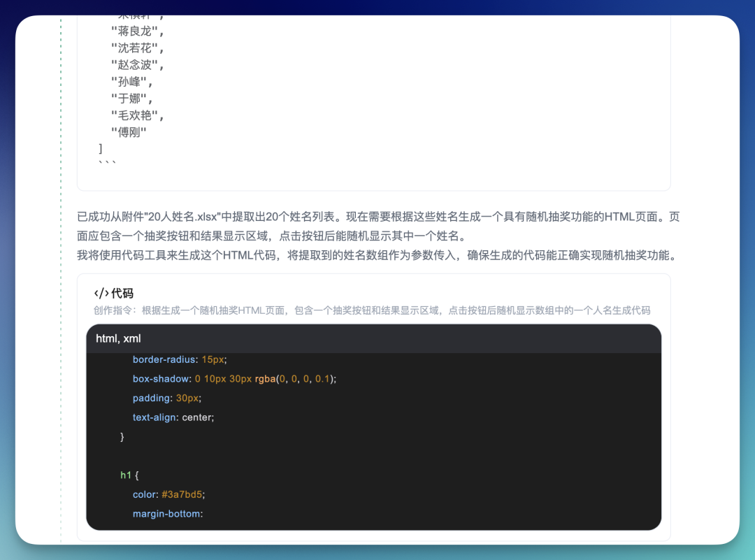Click the text-align: center code line
Viewport: 755px width, 560px height.
click(173, 417)
